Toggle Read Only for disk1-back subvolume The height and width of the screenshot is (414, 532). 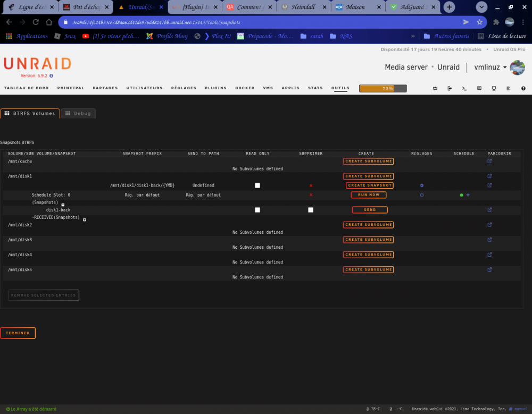point(257,185)
